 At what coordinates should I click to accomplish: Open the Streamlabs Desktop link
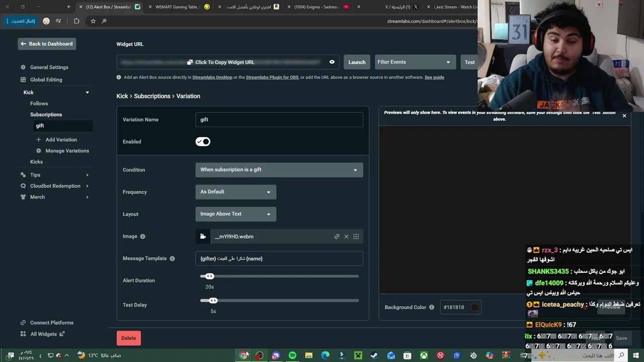(x=212, y=77)
